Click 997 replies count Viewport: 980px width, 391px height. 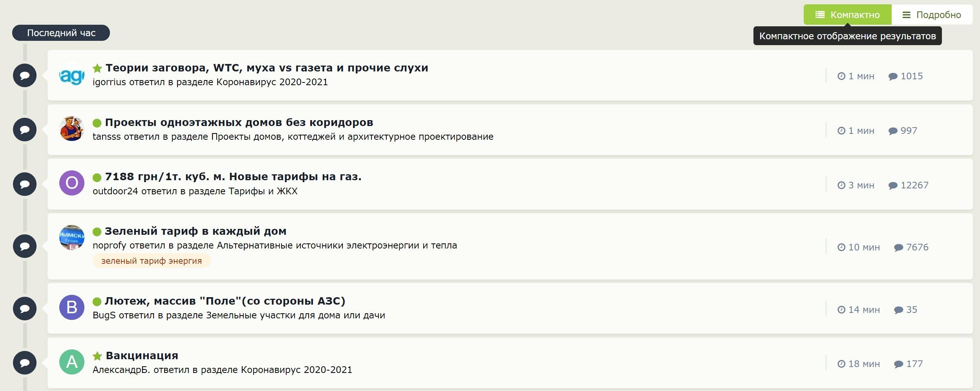(x=903, y=131)
